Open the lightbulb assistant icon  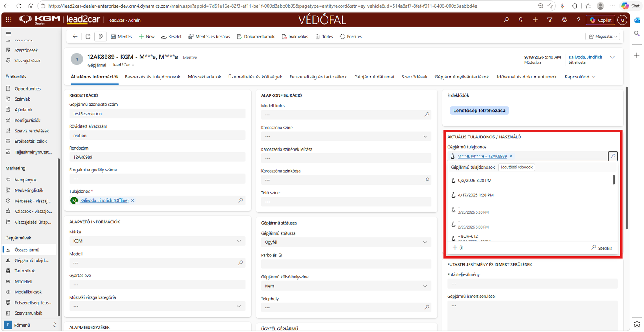[x=521, y=20]
